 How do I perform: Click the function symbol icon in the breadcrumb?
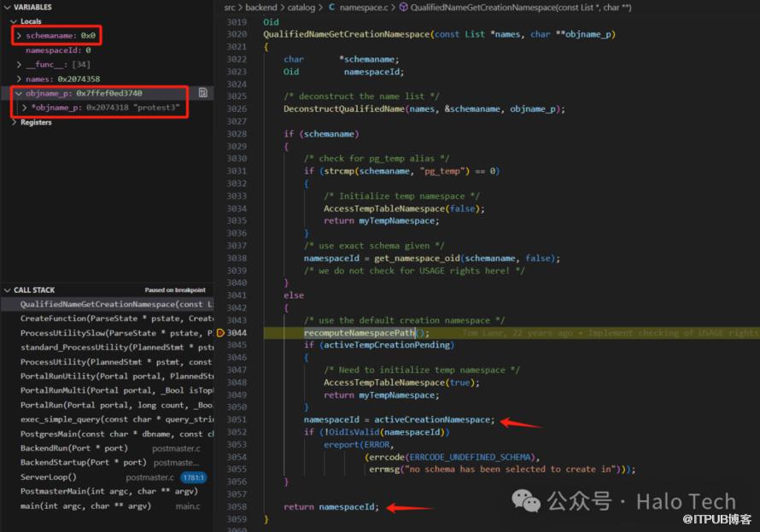tap(403, 7)
